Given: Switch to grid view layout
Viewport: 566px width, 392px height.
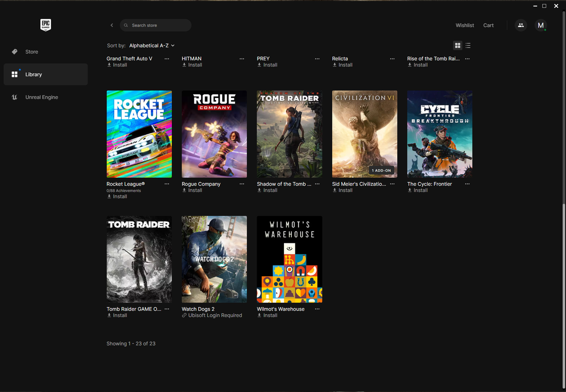Looking at the screenshot, I should click(x=457, y=46).
